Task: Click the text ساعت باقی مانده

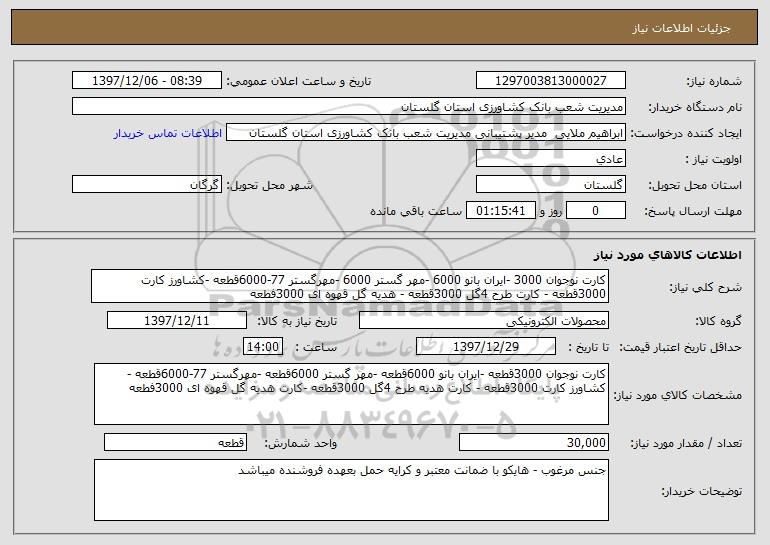Action: (416, 211)
